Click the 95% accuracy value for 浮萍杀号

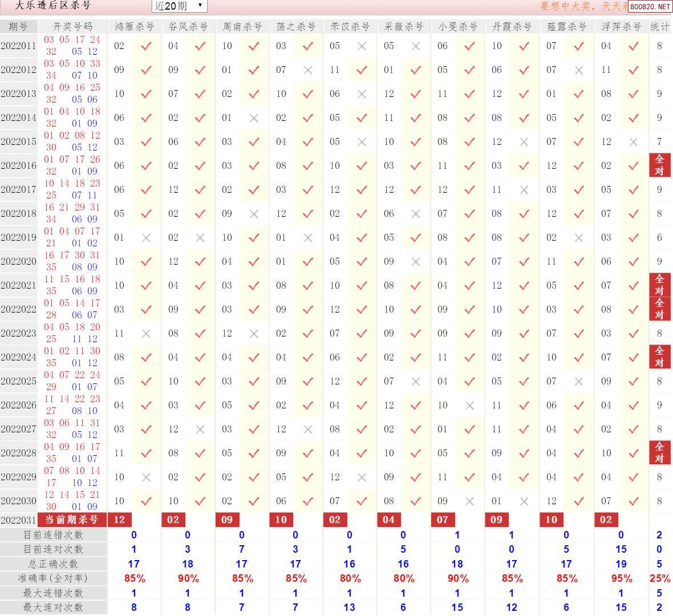pyautogui.click(x=621, y=578)
